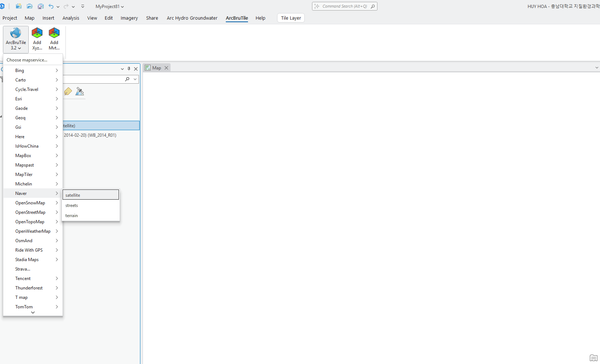
Task: Expand the OpenTopoMap submenu
Action: coord(33,222)
